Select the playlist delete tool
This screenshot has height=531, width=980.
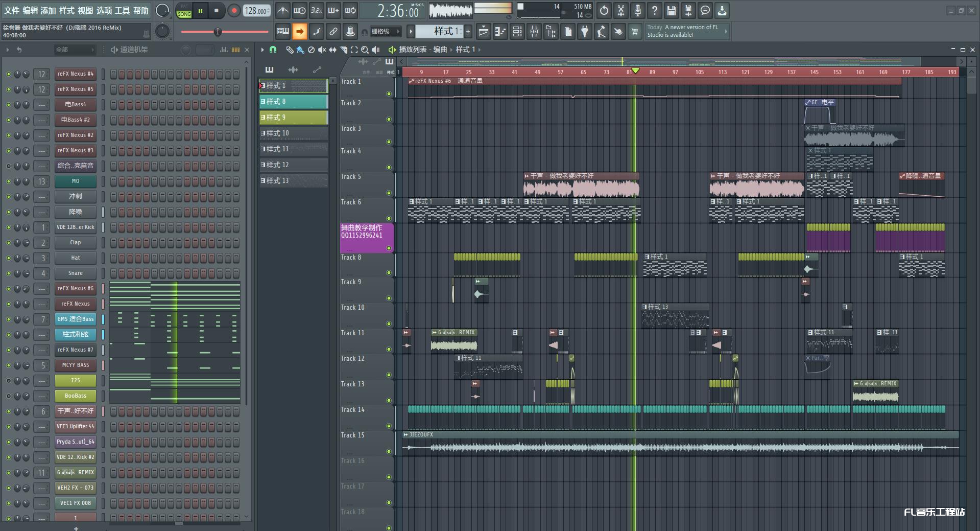(x=311, y=50)
